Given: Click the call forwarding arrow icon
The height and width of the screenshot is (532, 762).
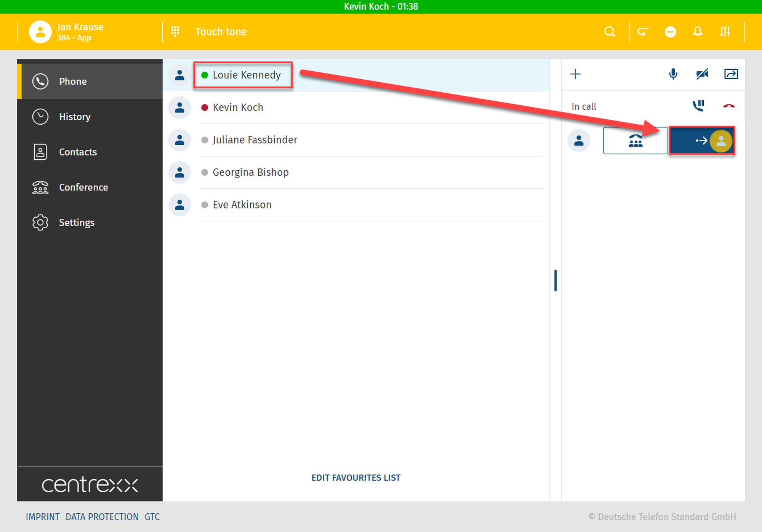Looking at the screenshot, I should (643, 31).
